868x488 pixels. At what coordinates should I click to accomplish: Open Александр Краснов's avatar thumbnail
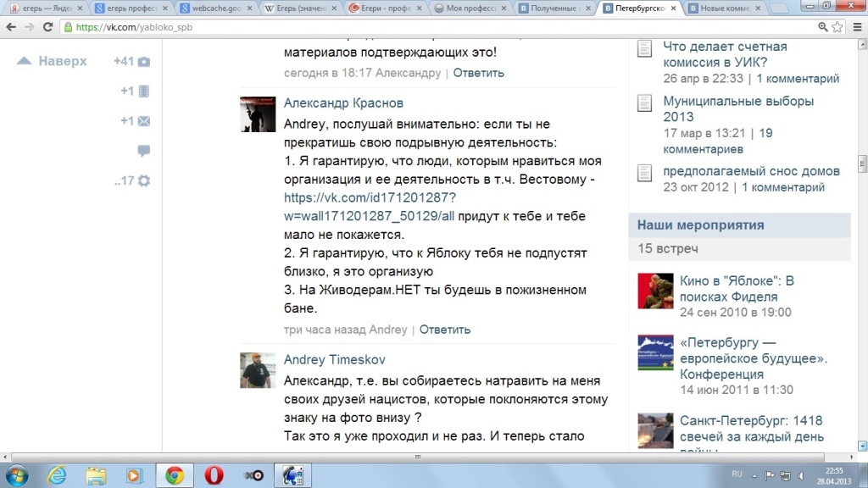(x=258, y=114)
